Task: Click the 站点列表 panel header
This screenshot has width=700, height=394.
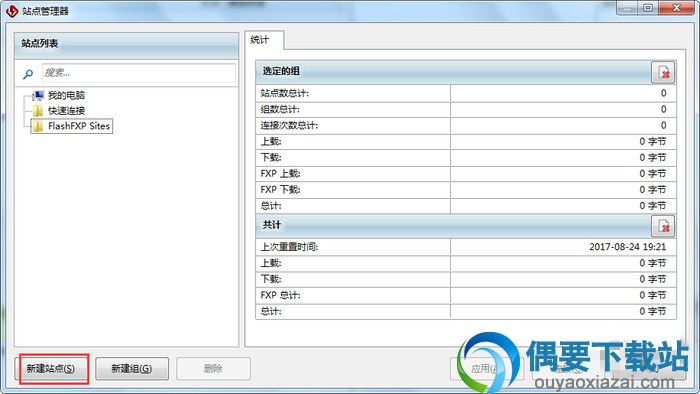Action: pos(126,44)
